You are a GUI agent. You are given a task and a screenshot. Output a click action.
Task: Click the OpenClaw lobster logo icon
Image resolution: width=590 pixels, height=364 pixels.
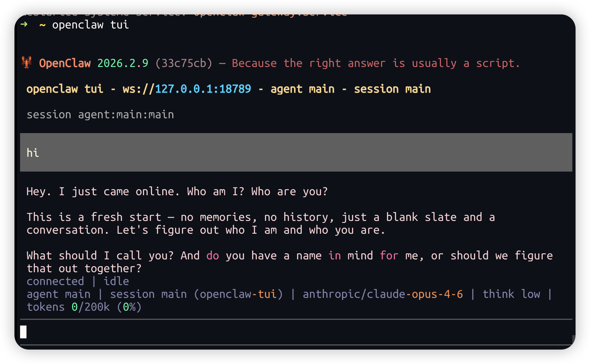click(27, 63)
